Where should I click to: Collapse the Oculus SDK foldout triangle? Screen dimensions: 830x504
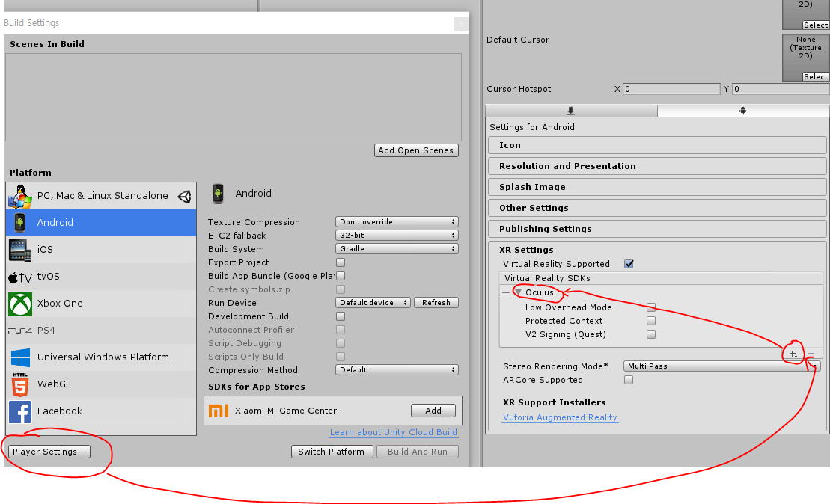click(518, 292)
